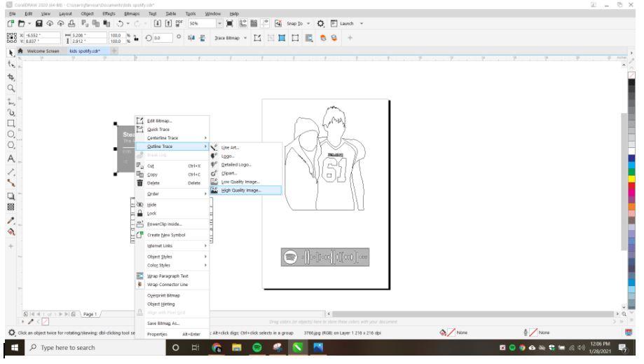Toggle Show guidelines icon

tap(266, 23)
